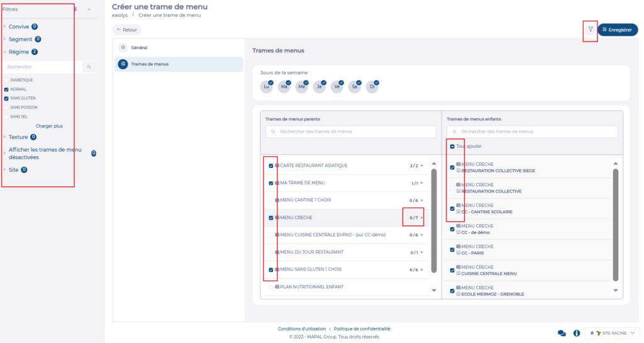Toggle the Lu weekday circle
Image resolution: width=644 pixels, height=343 pixels.
[x=267, y=87]
